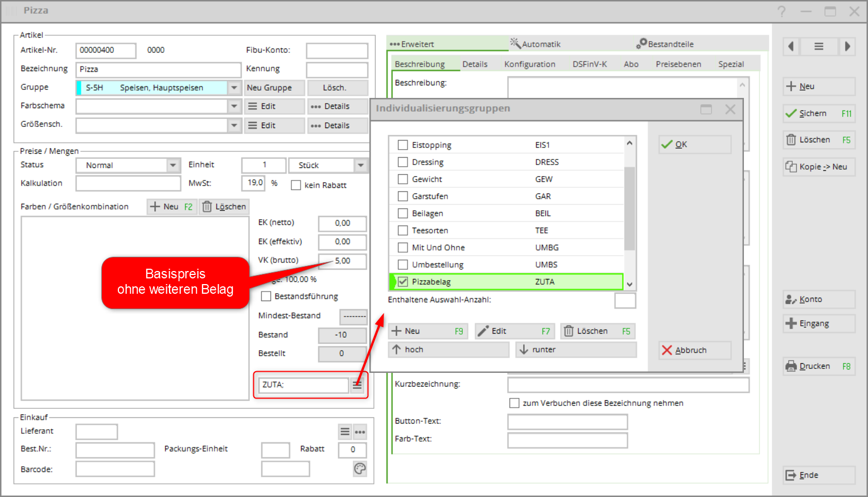Open the article list menu icon
The image size is (868, 497).
(818, 47)
